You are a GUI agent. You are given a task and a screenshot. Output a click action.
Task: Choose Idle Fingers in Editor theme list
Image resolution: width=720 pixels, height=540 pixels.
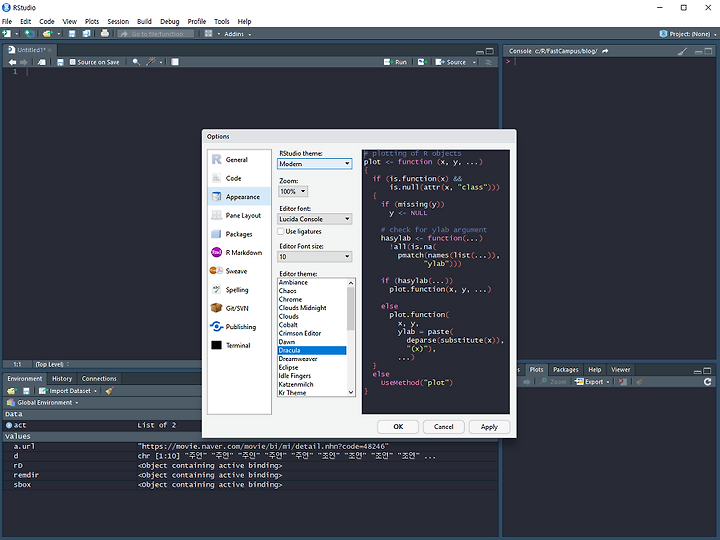[312, 376]
